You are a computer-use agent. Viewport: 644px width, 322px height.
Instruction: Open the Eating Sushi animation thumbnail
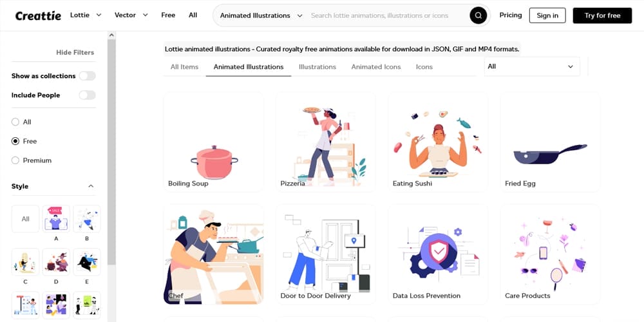(x=438, y=142)
